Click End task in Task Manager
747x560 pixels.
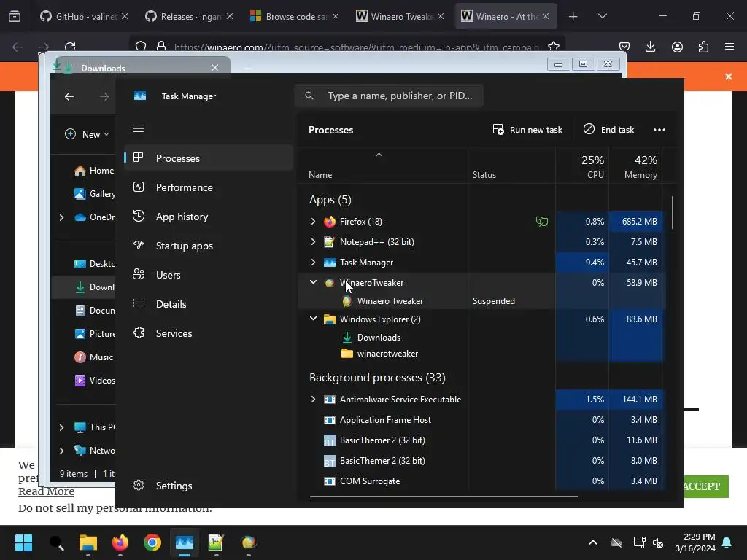(609, 130)
